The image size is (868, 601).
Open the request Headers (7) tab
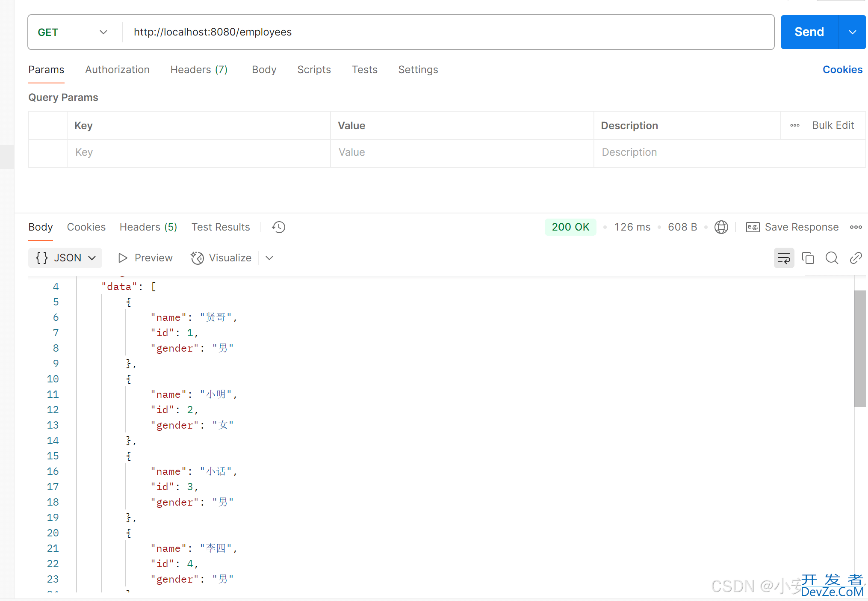tap(199, 70)
